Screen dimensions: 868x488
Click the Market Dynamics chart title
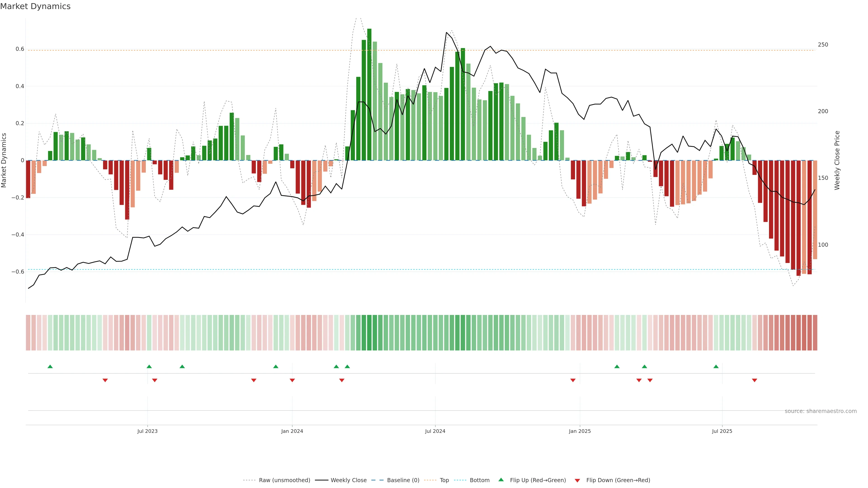pos(35,6)
